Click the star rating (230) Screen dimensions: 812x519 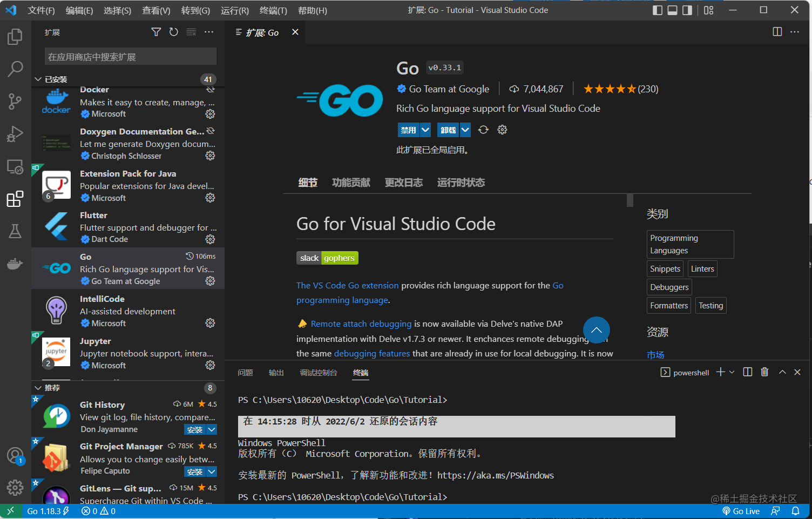(621, 89)
